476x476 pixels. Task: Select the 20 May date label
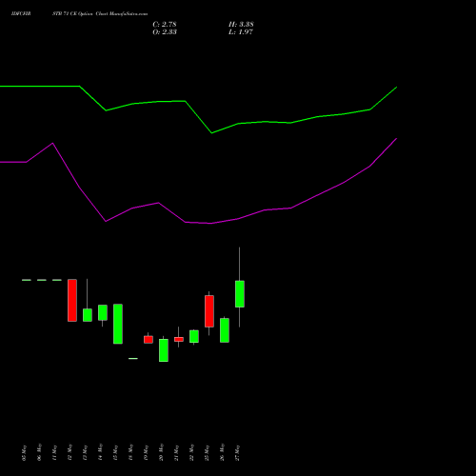[x=161, y=452]
